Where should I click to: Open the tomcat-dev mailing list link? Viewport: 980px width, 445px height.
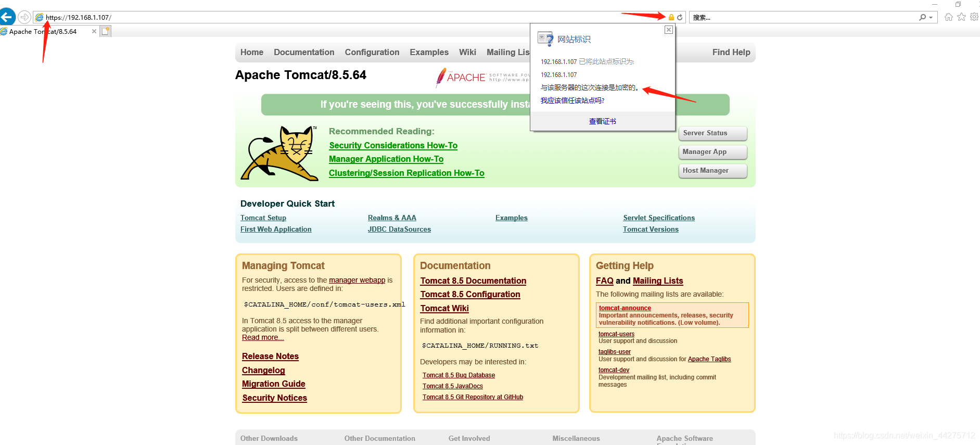coord(614,370)
